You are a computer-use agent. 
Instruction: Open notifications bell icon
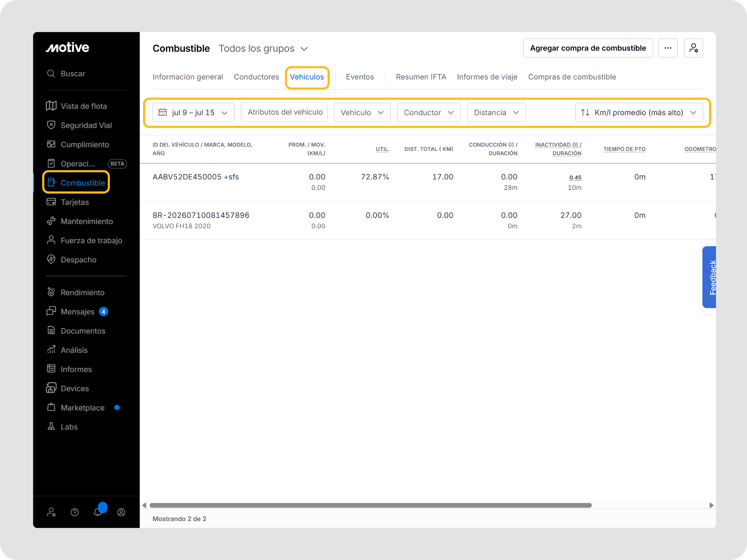(x=98, y=512)
